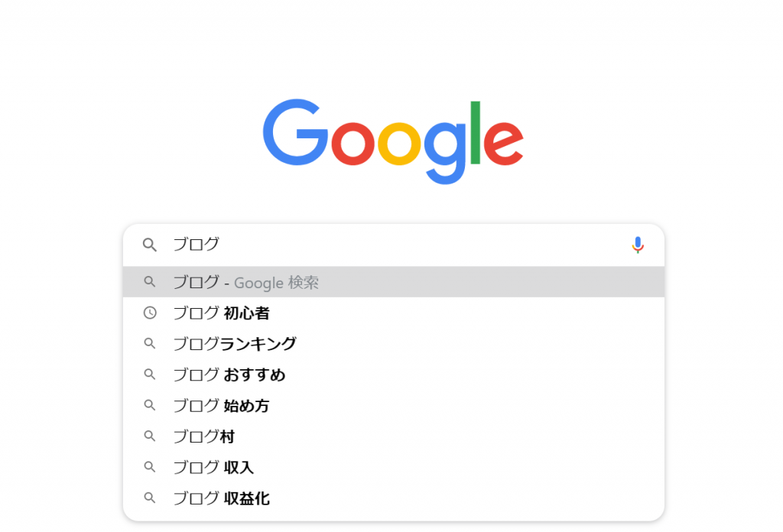Click the magnifying glass icon in search bar
The image size is (783, 532).
pos(149,245)
